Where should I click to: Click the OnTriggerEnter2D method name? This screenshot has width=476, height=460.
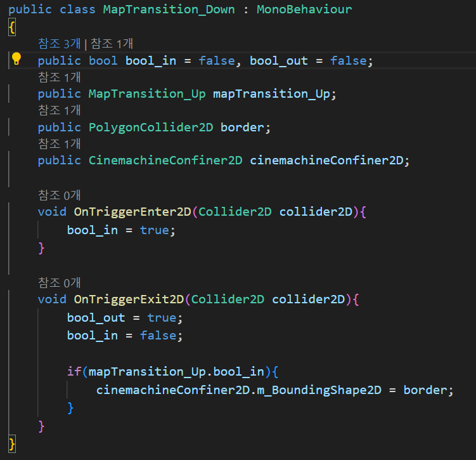tap(132, 212)
